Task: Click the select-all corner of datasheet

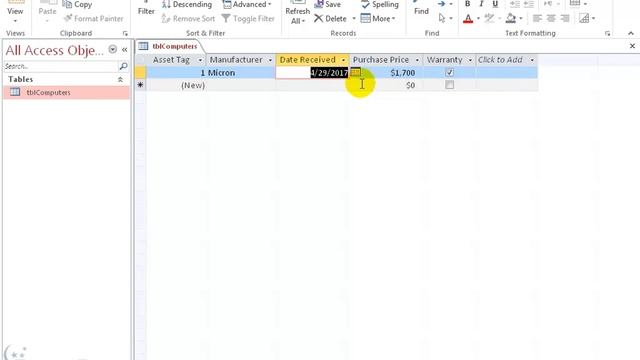Action: (140, 60)
